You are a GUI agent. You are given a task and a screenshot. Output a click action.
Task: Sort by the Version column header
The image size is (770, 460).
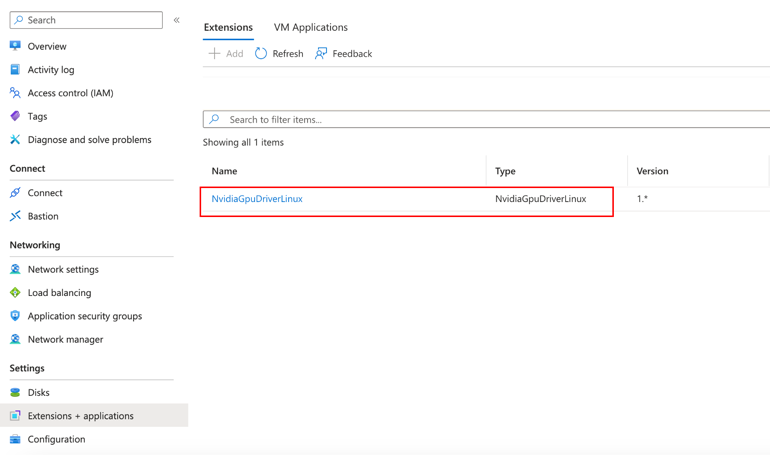652,171
